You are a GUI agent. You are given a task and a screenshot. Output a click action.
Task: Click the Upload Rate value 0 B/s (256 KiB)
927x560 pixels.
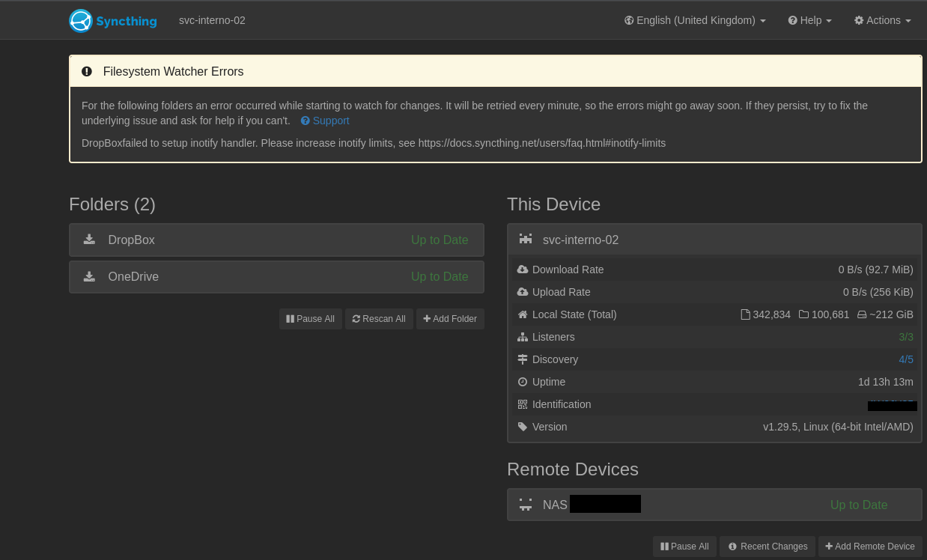878,292
